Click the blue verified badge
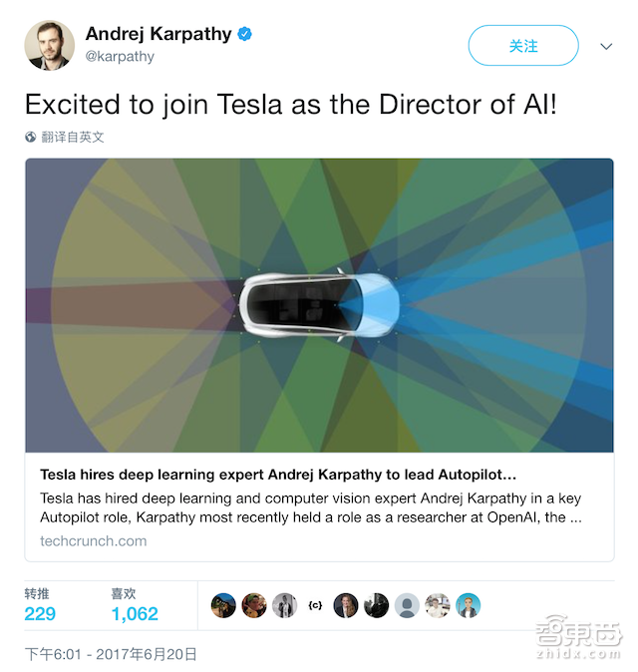The width and height of the screenshot is (638, 672). [244, 34]
